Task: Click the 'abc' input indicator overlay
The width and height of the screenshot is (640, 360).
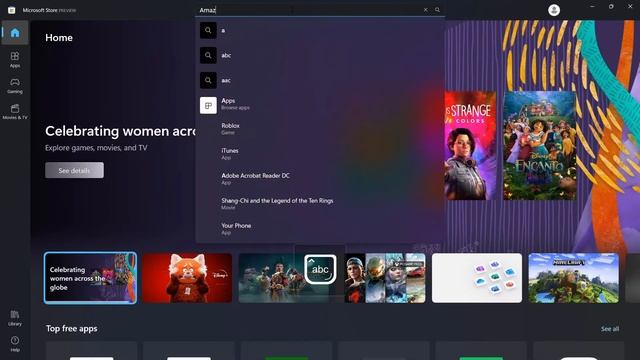Action: [x=320, y=269]
